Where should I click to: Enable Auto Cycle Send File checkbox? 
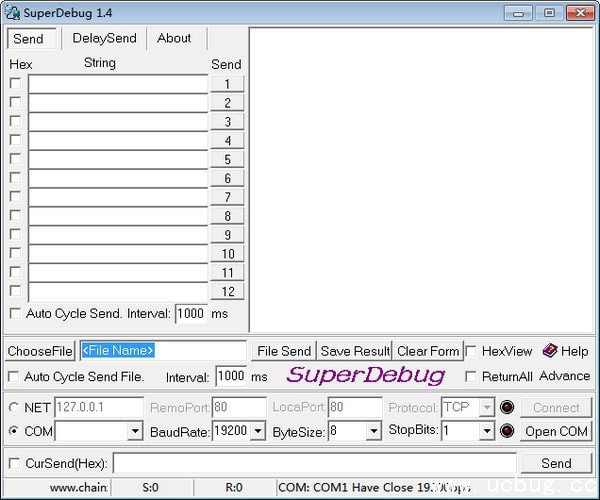coord(14,377)
